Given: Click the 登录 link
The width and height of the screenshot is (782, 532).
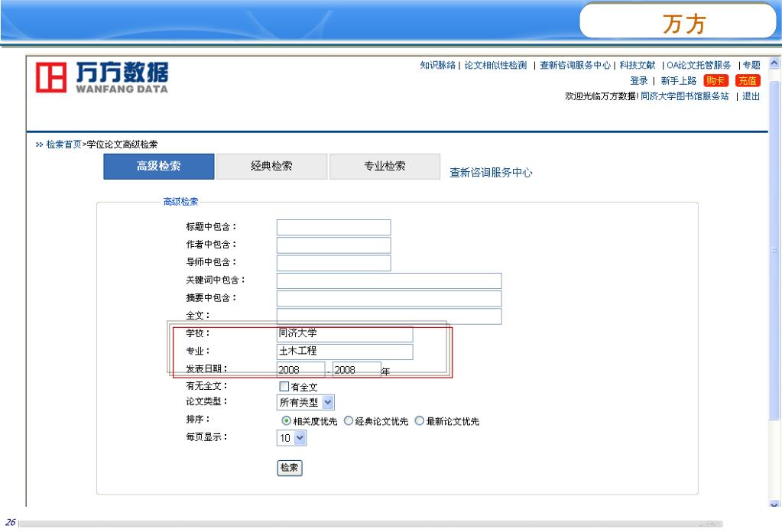Looking at the screenshot, I should (x=639, y=81).
